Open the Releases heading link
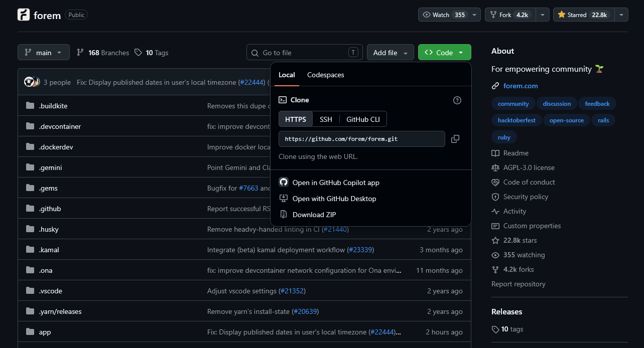Screen dimensions: 644x348 pyautogui.click(x=507, y=312)
